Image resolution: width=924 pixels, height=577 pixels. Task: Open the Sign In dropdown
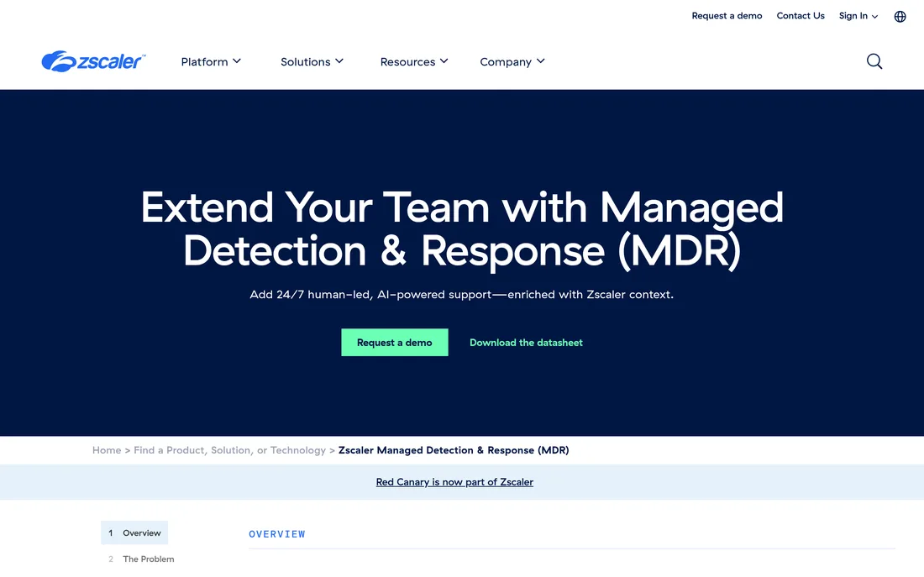(858, 16)
